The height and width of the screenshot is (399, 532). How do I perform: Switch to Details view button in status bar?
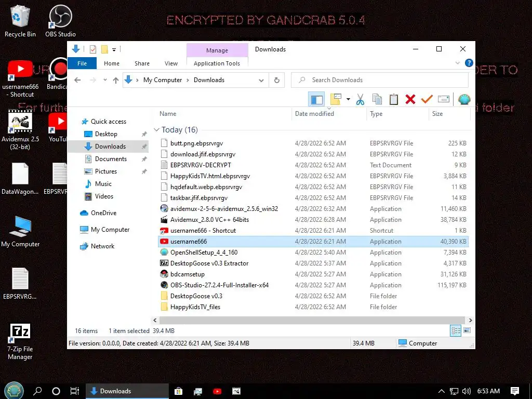coord(455,330)
